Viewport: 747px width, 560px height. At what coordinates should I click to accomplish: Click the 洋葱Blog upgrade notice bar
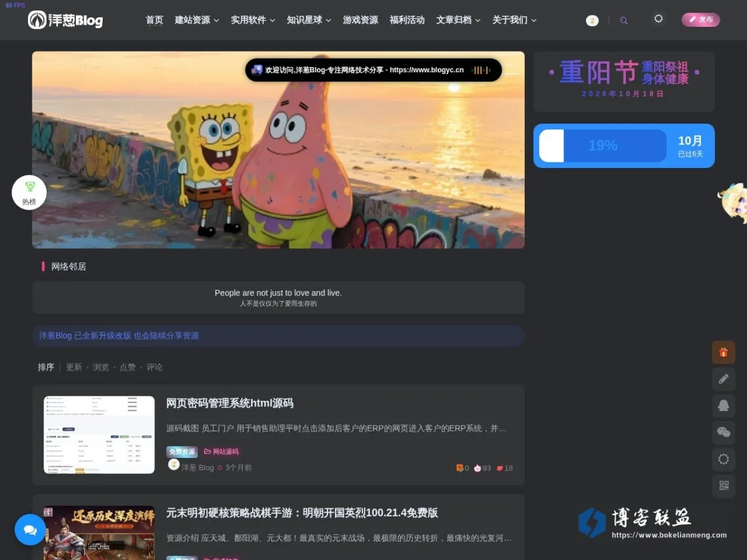tap(278, 335)
